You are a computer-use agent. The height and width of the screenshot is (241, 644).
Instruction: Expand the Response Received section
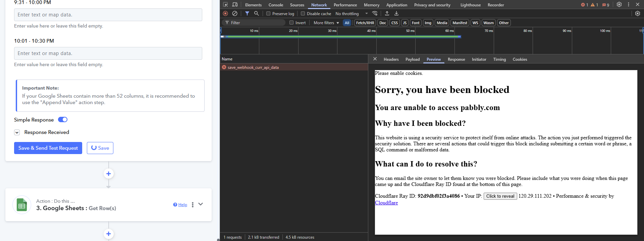point(17,132)
